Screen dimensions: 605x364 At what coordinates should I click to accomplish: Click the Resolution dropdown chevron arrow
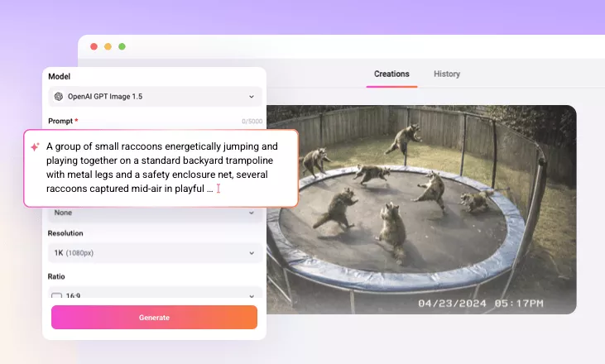pos(252,253)
